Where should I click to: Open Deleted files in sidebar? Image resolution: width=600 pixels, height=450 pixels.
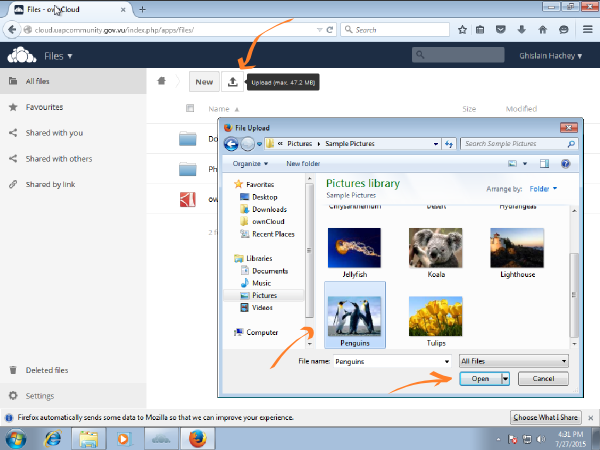pyautogui.click(x=73, y=370)
